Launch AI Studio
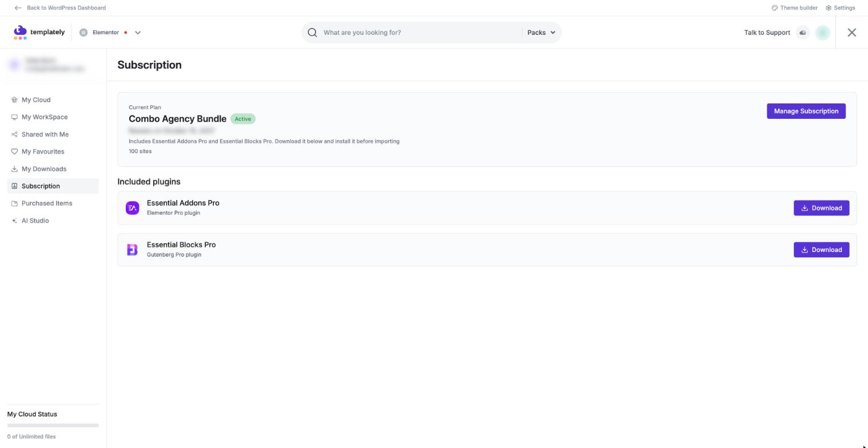 click(53, 221)
